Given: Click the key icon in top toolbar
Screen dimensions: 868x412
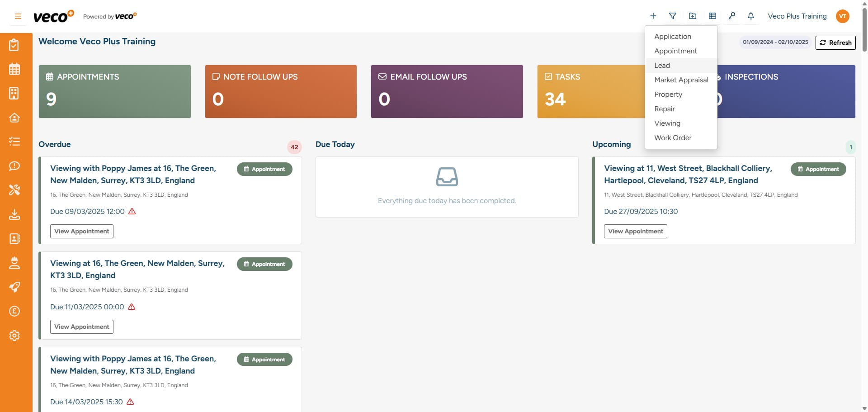Looking at the screenshot, I should (x=731, y=16).
